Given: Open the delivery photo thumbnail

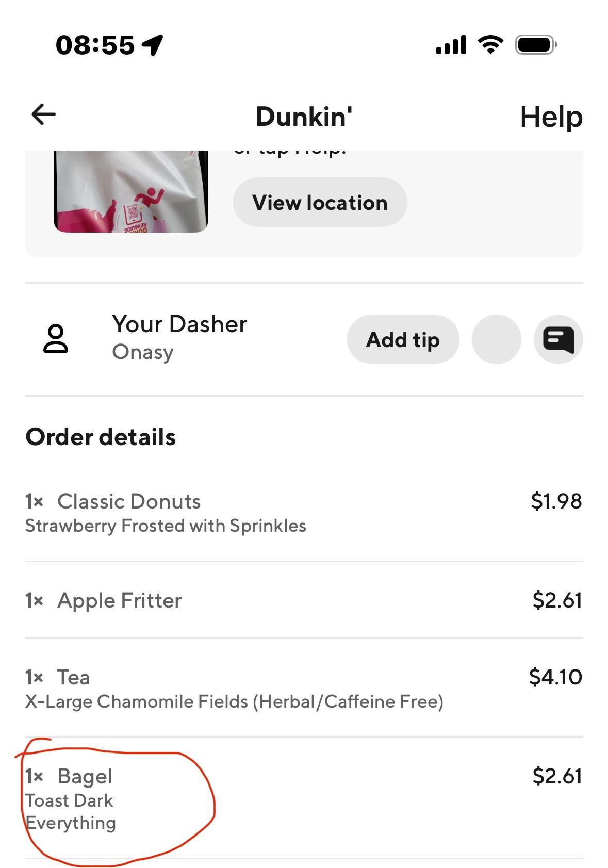Looking at the screenshot, I should (x=131, y=191).
